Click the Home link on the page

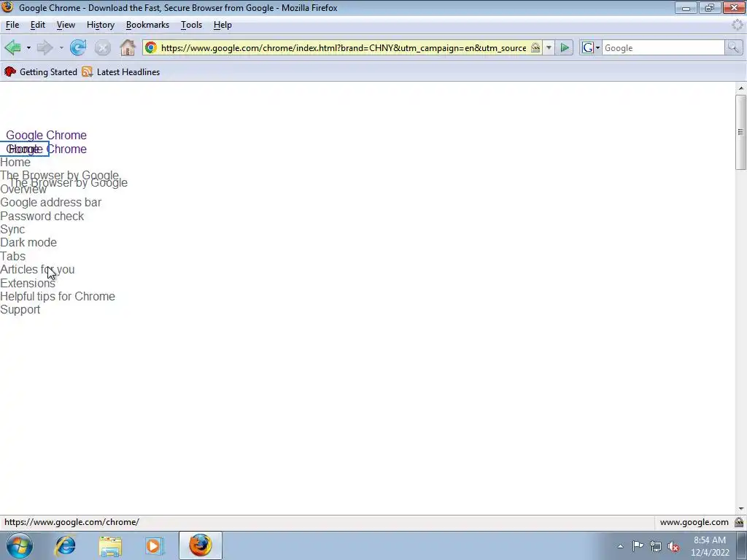pyautogui.click(x=15, y=163)
